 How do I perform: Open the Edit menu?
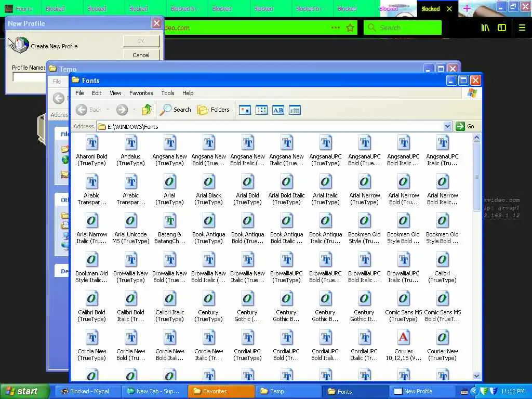97,93
